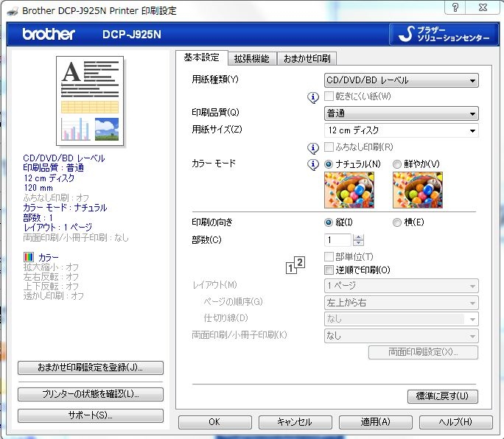
Task: Click プリンターの状態を確認(L) button
Action: pos(91,394)
